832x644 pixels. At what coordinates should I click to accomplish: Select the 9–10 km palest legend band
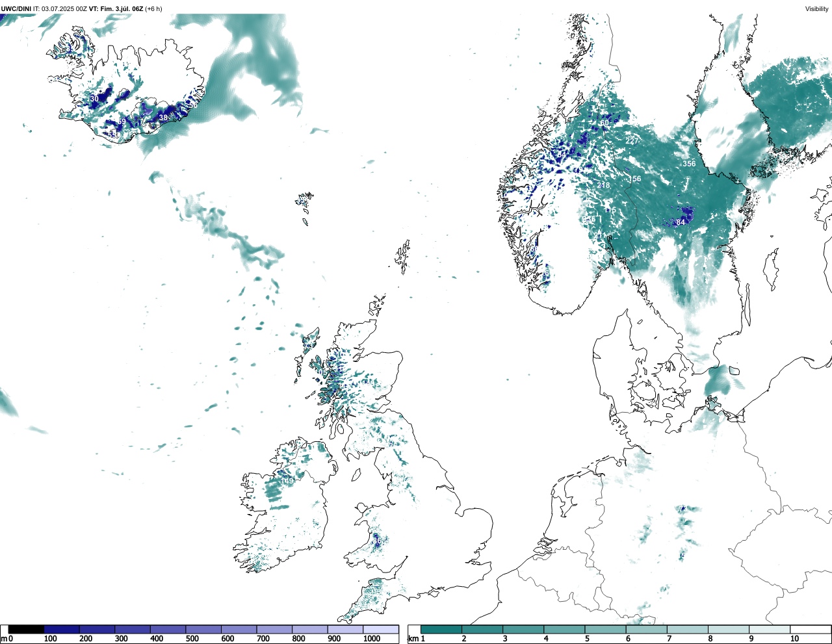point(770,629)
